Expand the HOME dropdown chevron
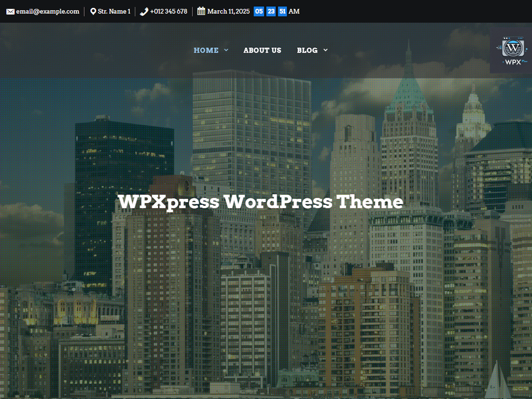The height and width of the screenshot is (399, 532). [x=226, y=50]
